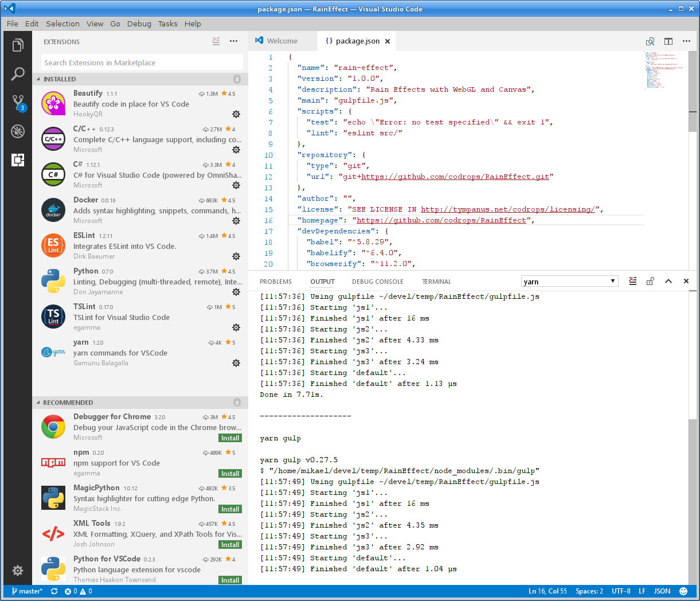Click the Docker whale extension icon
This screenshot has width=700, height=601.
53,210
